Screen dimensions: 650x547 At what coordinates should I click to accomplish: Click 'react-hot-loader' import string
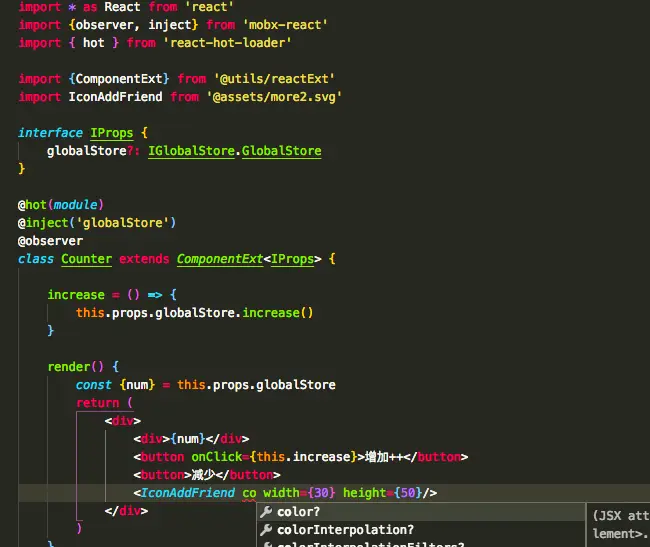(227, 43)
